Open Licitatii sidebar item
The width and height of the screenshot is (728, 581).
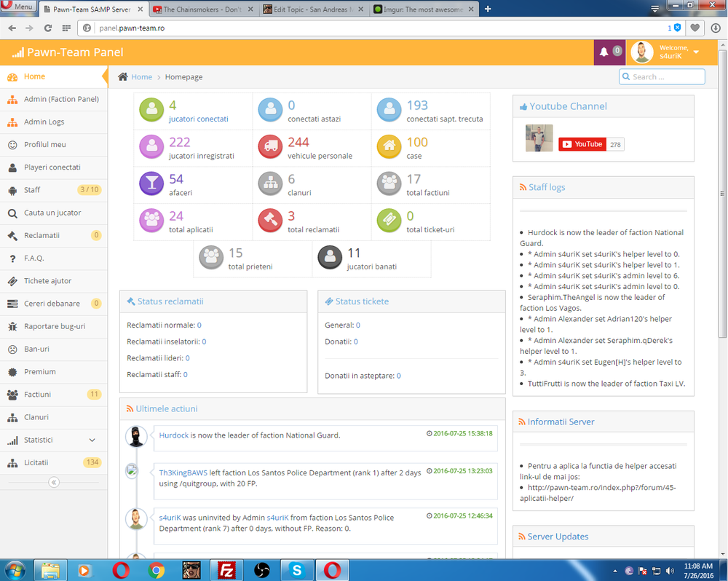click(54, 462)
